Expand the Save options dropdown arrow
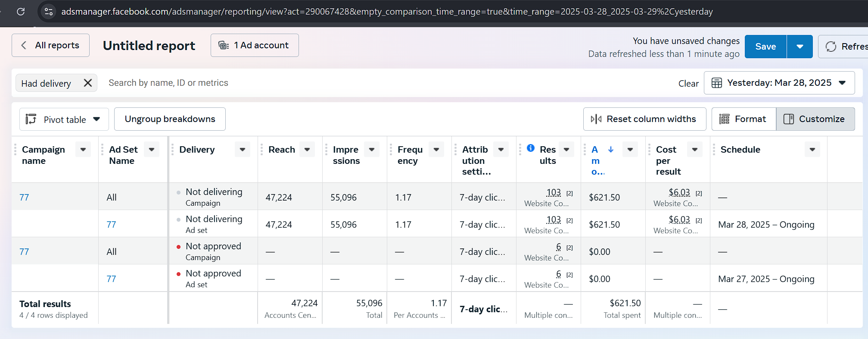This screenshot has height=339, width=868. (x=800, y=47)
